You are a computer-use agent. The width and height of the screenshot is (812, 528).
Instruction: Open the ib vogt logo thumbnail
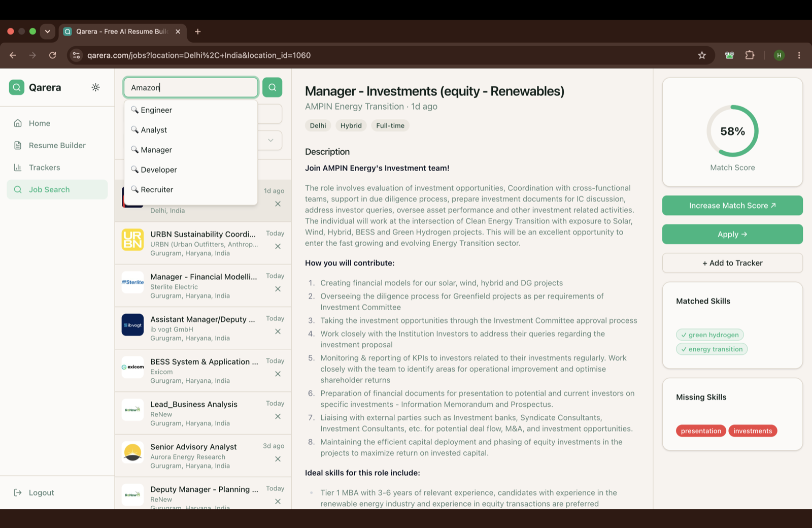tap(132, 325)
